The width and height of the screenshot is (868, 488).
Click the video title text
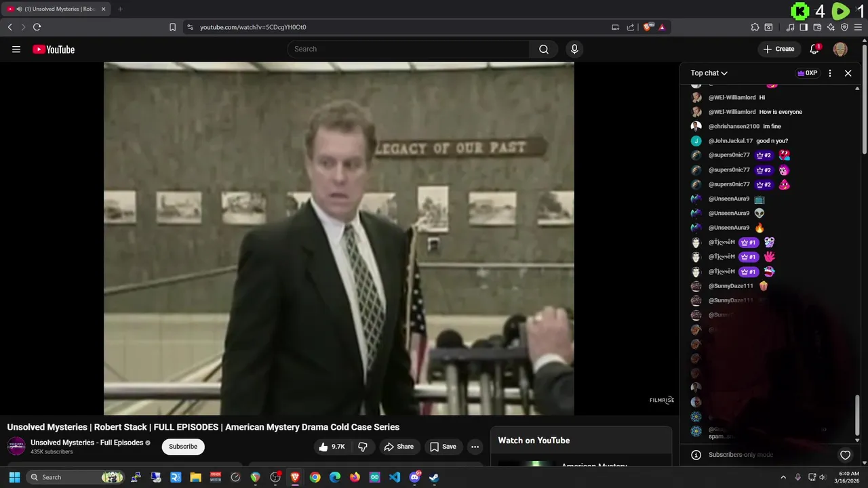(203, 427)
